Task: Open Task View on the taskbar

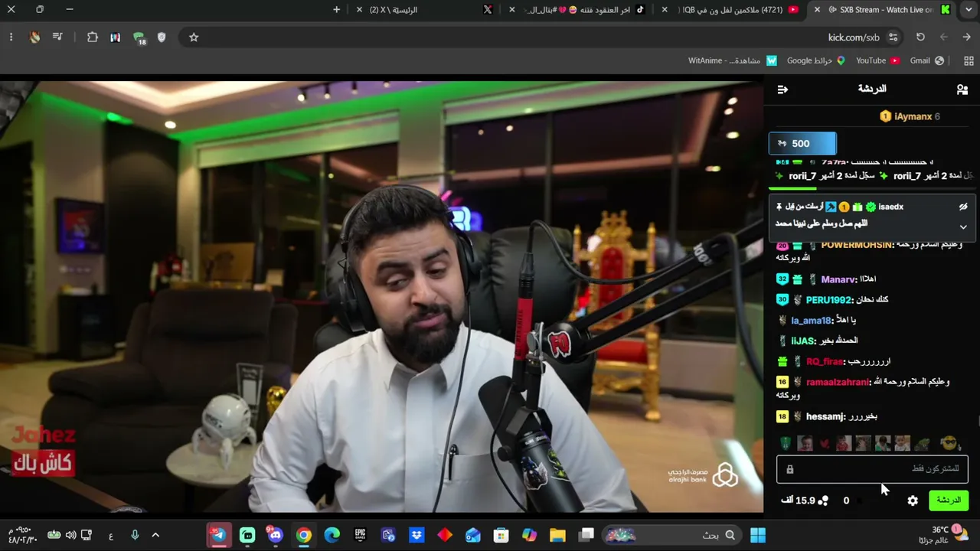Action: [586, 535]
